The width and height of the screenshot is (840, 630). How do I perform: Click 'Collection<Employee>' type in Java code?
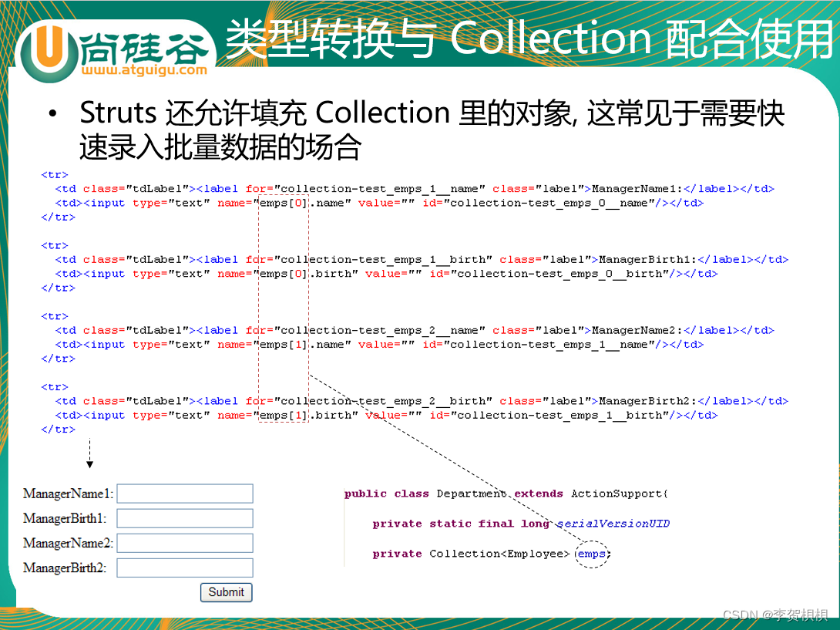pyautogui.click(x=499, y=554)
